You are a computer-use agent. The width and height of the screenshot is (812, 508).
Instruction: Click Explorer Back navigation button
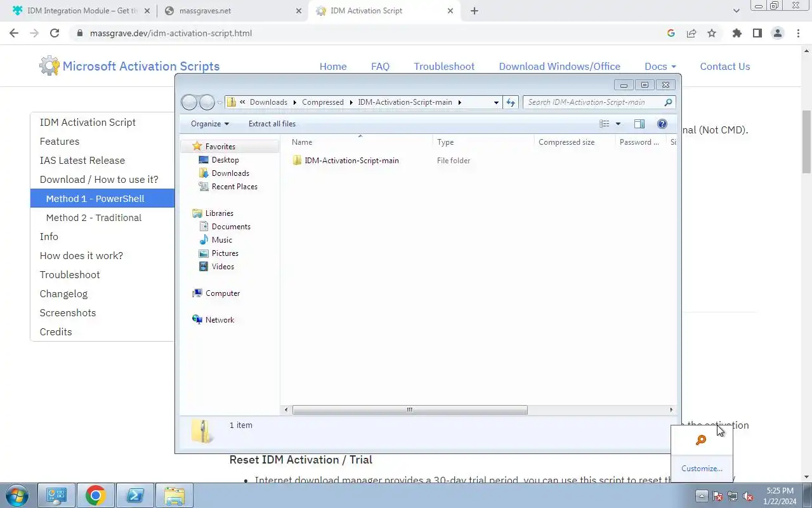pos(190,102)
